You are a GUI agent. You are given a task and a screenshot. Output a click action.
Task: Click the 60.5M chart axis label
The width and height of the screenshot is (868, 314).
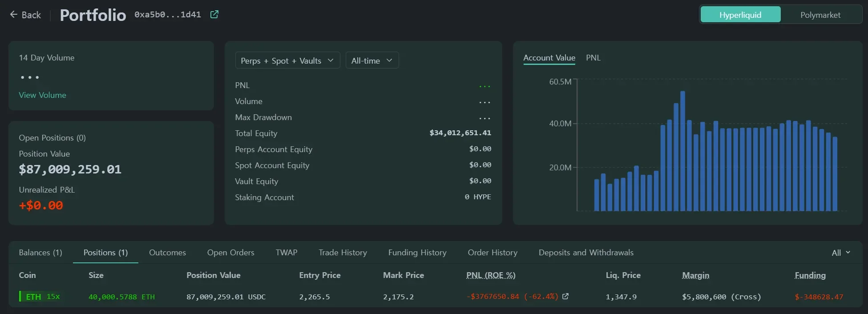click(x=560, y=82)
